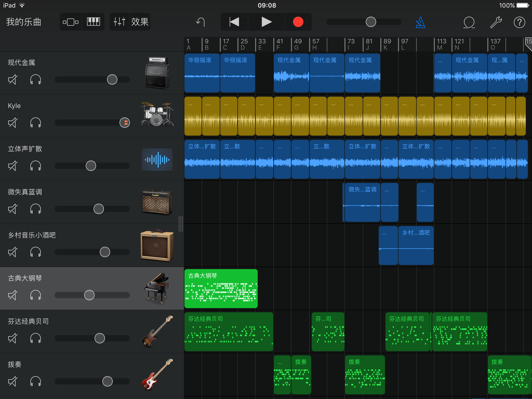Adjust the master volume slider knob
The image size is (532, 399).
tap(371, 22)
